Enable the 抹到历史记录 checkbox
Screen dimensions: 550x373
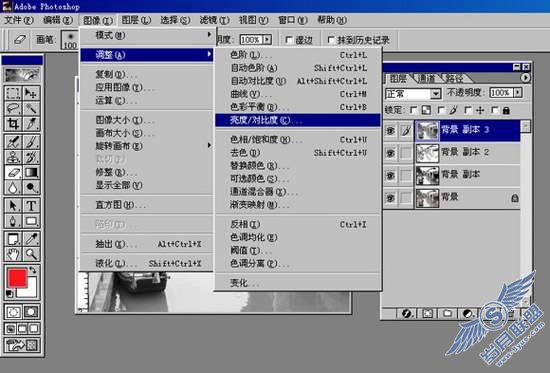(x=331, y=40)
